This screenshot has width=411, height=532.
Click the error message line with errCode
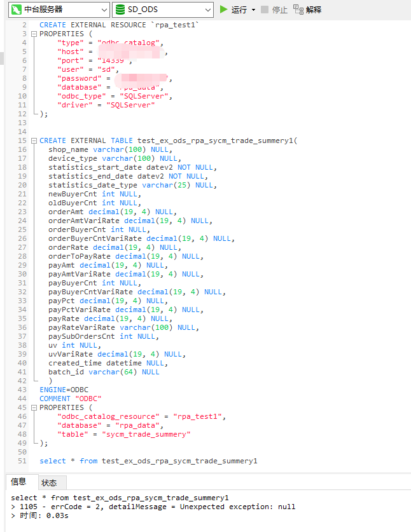pos(153,507)
